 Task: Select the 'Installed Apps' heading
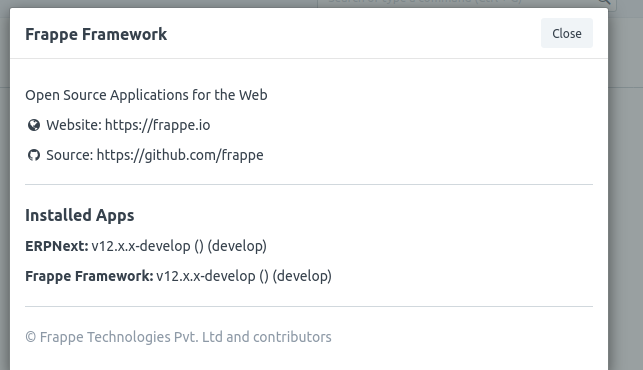click(x=80, y=215)
